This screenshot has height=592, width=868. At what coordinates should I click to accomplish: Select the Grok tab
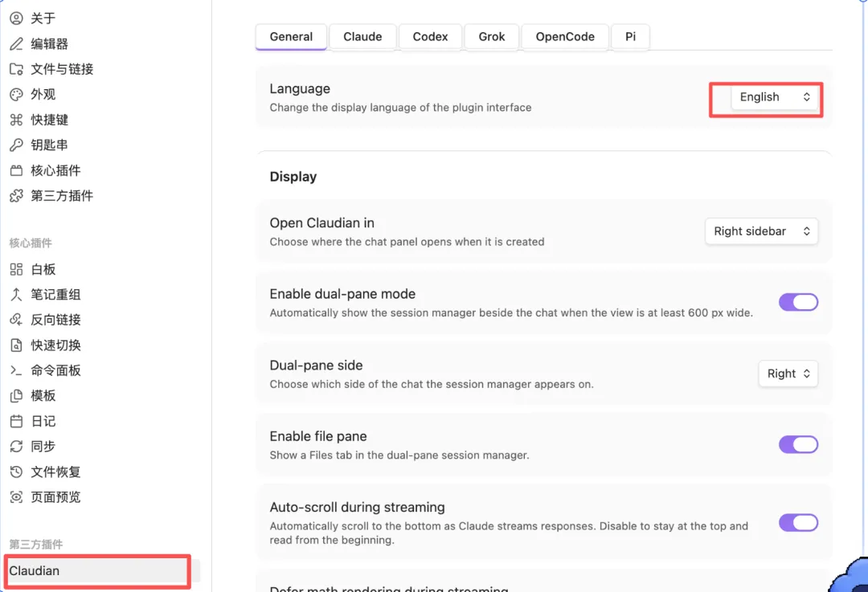pyautogui.click(x=492, y=36)
